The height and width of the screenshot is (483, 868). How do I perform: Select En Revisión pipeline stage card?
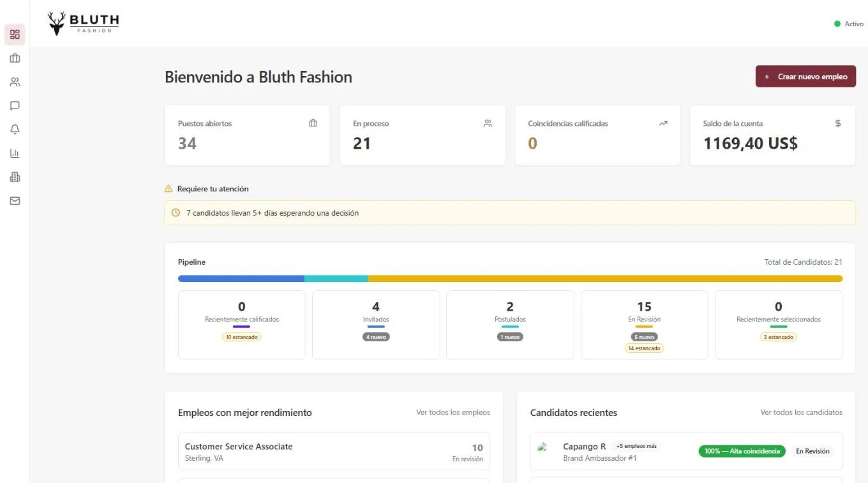click(x=645, y=325)
